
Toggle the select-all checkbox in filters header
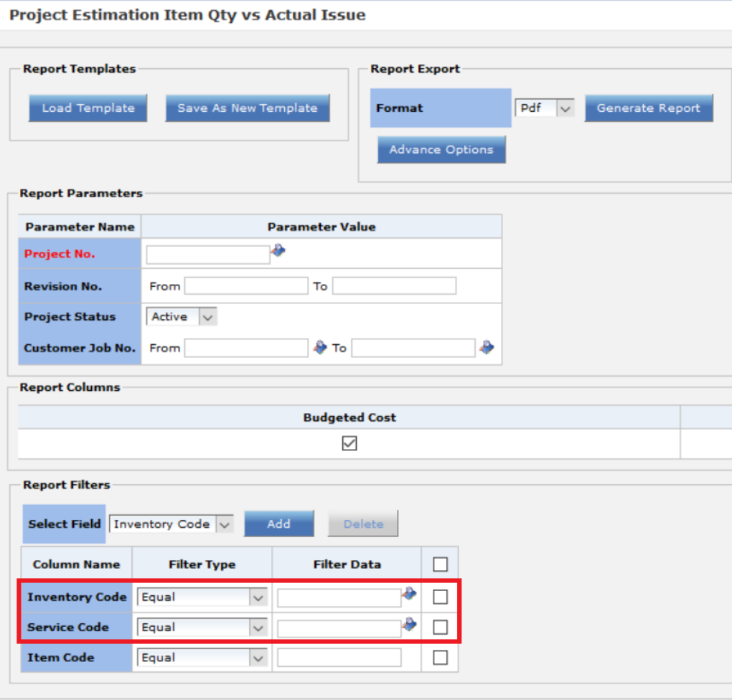pos(439,563)
